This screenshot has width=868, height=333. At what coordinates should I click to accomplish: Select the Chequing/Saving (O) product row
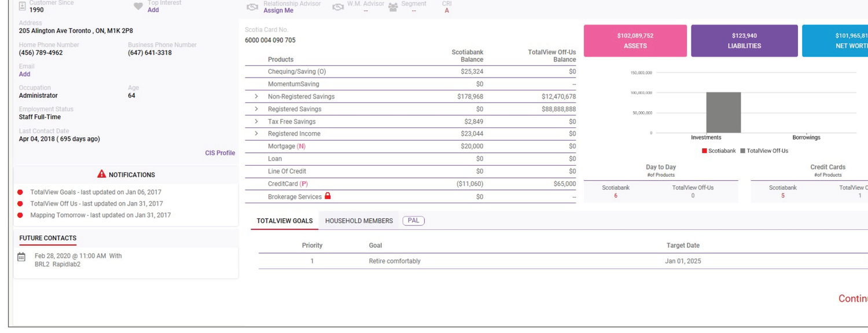click(x=410, y=72)
